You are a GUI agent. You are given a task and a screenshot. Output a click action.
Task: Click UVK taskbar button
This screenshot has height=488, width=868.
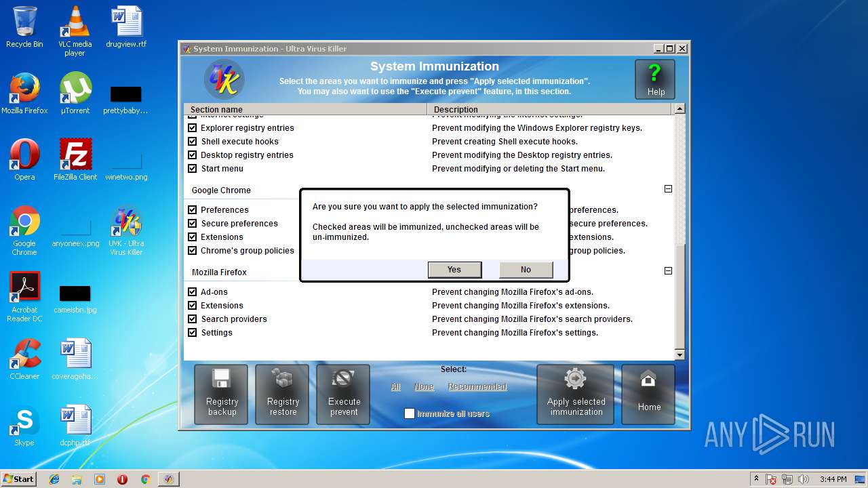tap(168, 479)
